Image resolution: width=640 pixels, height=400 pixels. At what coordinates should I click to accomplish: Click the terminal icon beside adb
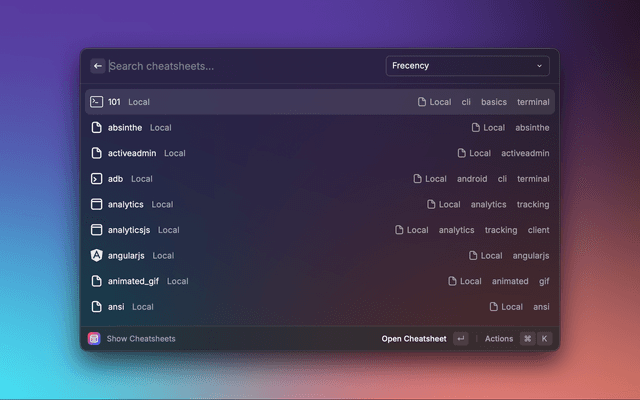coord(97,179)
